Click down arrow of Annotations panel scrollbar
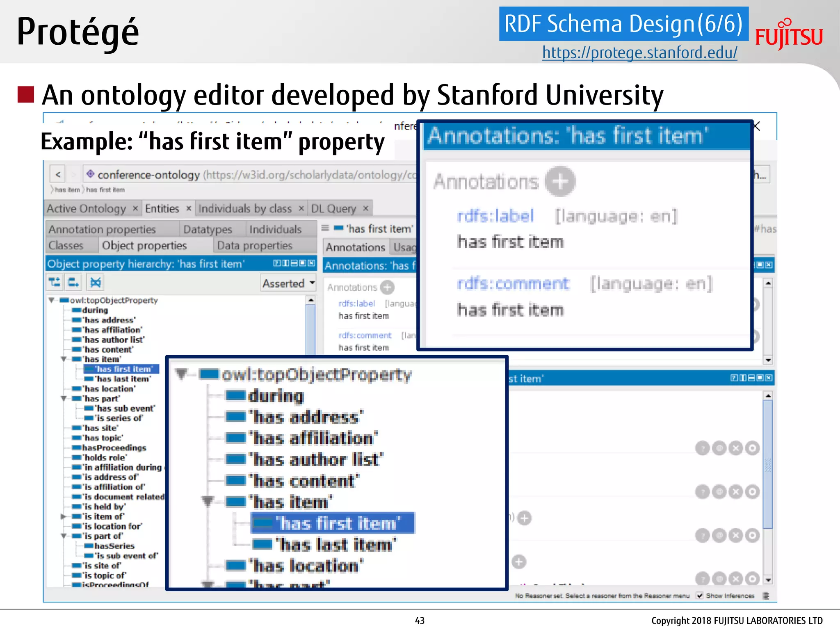 [x=768, y=360]
